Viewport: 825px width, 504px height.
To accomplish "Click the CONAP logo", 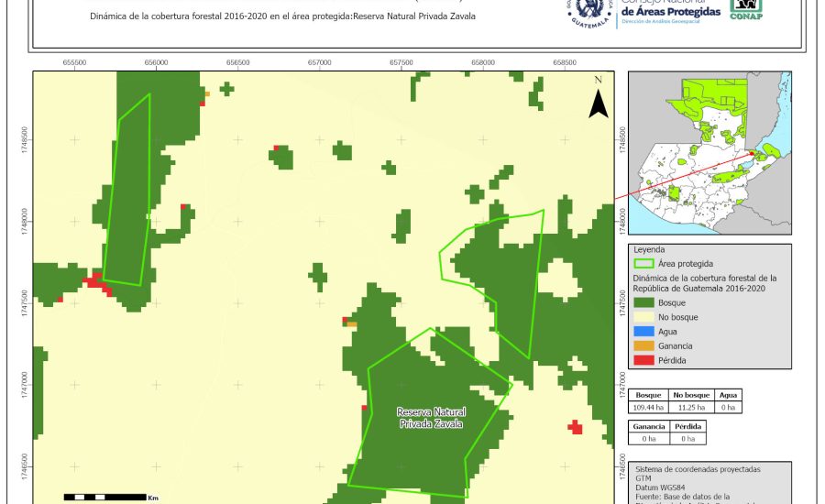I will (746, 8).
